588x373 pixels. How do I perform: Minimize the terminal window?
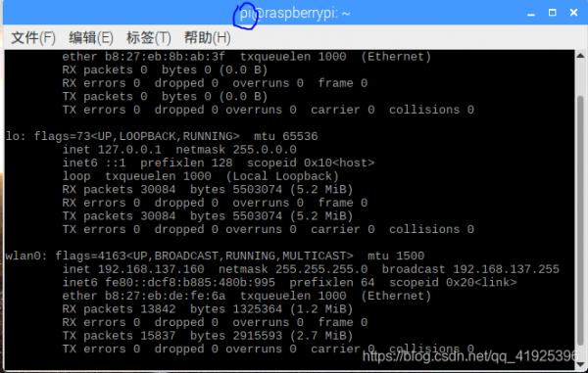click(x=531, y=14)
